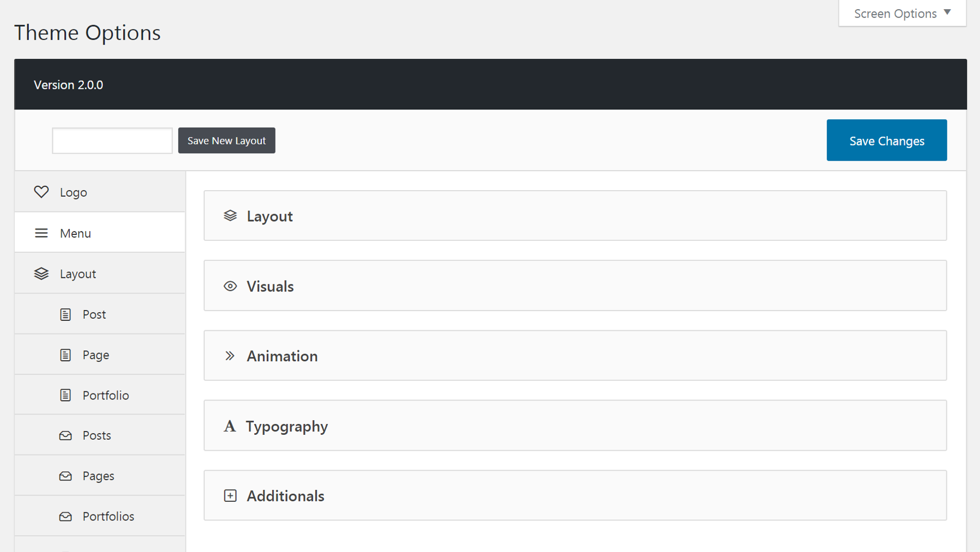Expand the Layout settings panel

(x=575, y=216)
